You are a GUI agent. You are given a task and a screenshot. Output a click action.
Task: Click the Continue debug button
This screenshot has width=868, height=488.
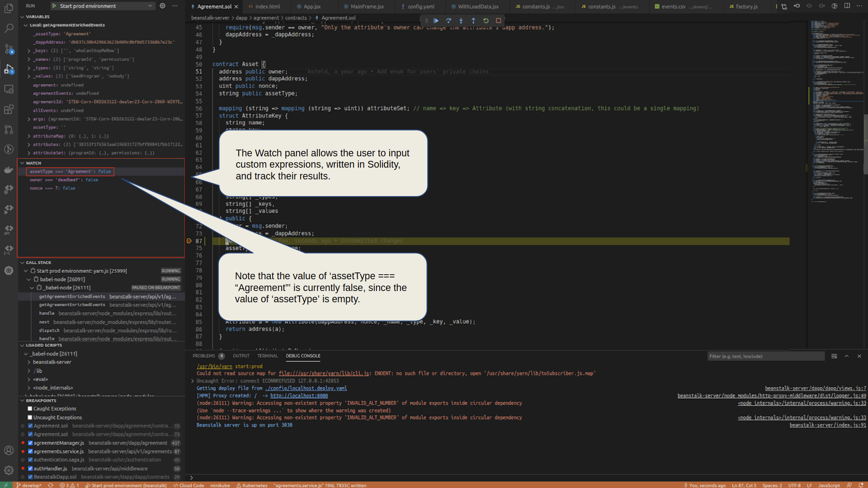click(x=436, y=21)
